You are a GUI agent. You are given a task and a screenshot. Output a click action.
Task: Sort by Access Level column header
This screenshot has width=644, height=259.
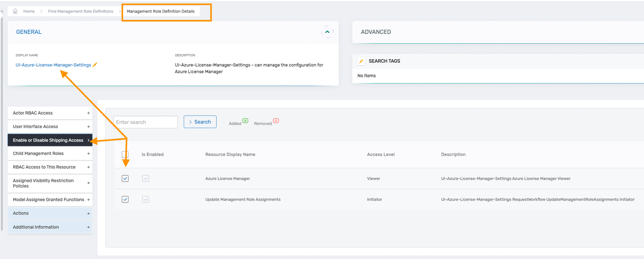click(x=381, y=155)
